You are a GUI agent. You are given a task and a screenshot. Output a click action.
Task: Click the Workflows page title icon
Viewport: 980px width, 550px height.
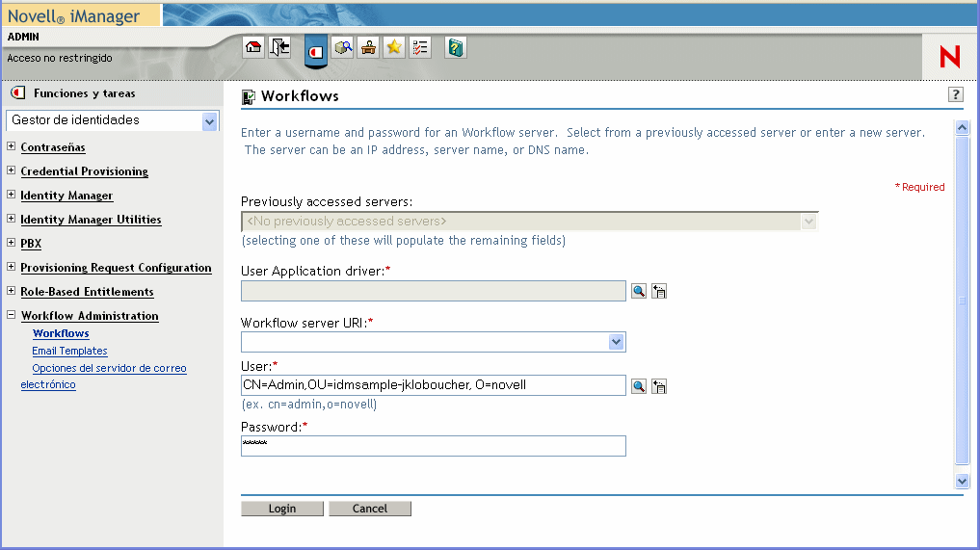tap(248, 97)
